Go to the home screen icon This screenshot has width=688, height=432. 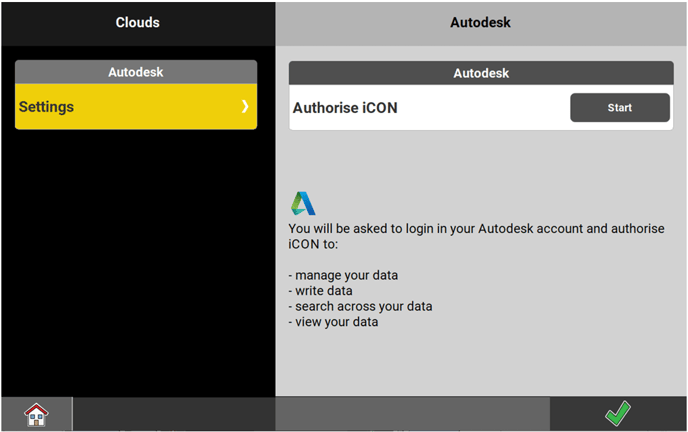(x=36, y=414)
